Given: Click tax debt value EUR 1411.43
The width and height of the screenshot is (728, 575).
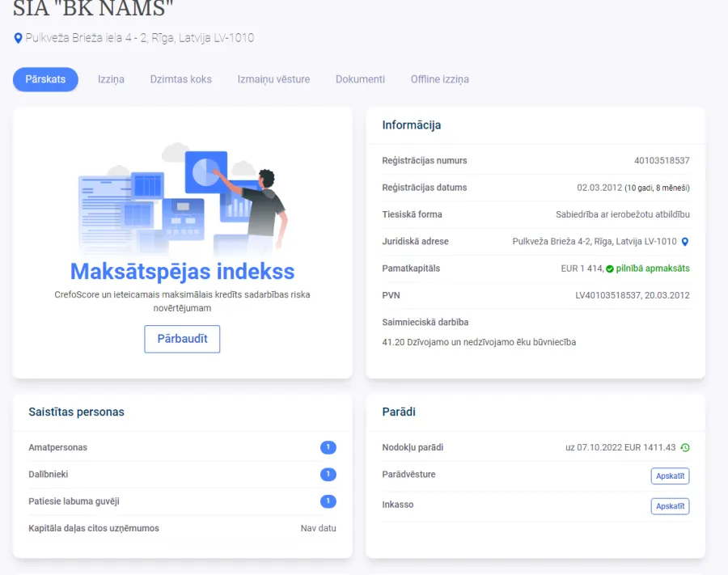Looking at the screenshot, I should click(x=650, y=447).
